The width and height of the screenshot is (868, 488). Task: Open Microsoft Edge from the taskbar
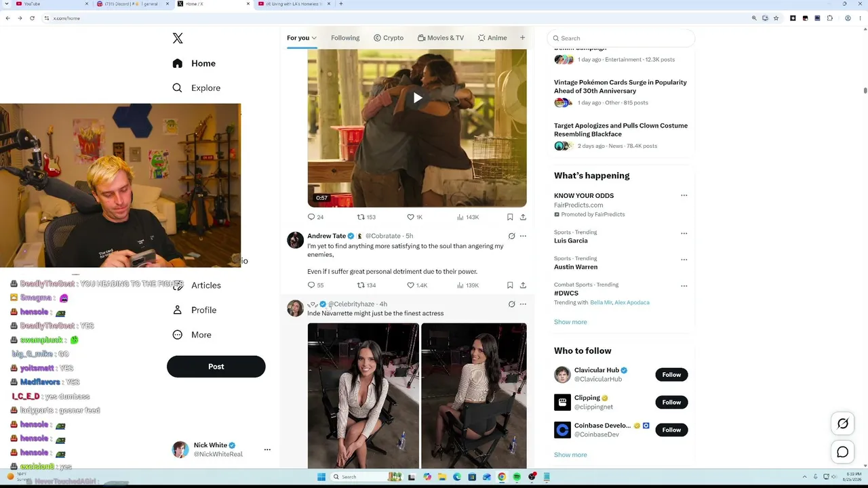[x=456, y=477]
